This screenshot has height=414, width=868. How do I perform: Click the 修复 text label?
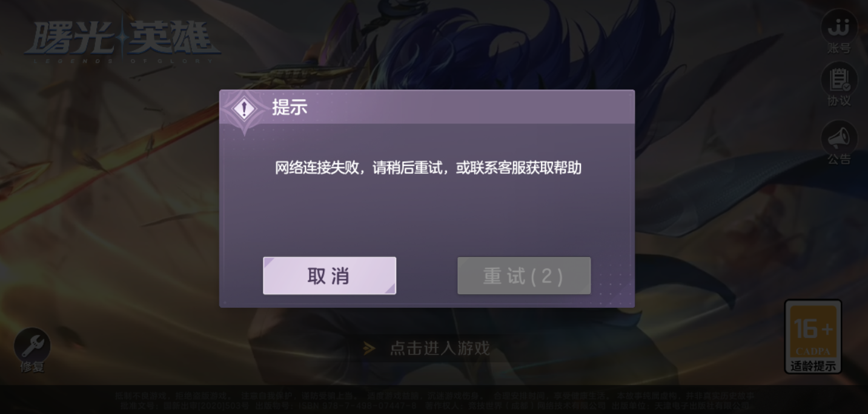coord(32,367)
